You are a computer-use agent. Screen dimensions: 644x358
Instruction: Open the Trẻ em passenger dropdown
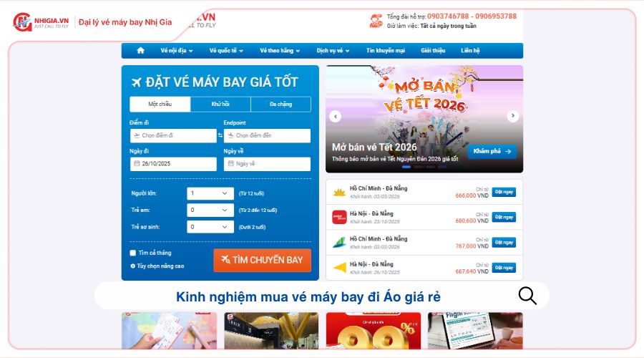[210, 210]
